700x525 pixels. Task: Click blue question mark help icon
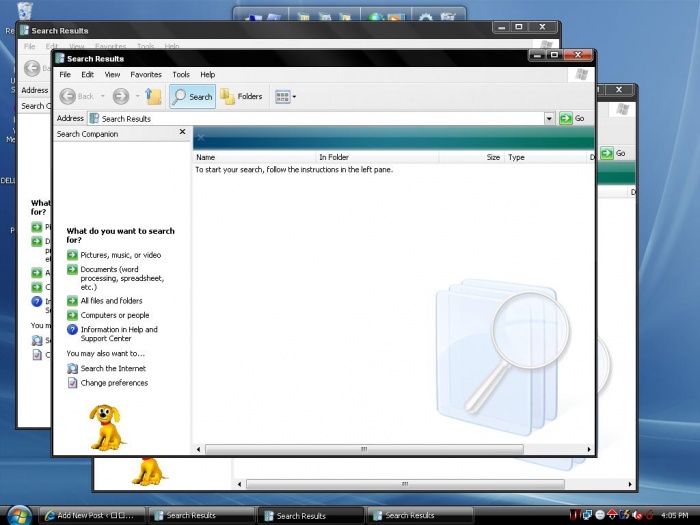72,329
